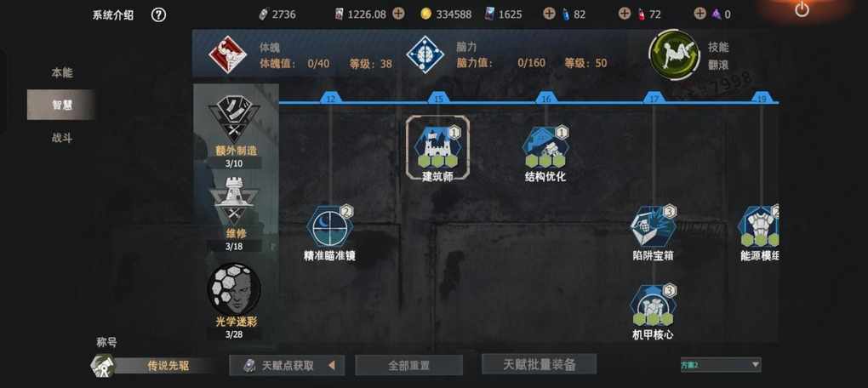This screenshot has height=388, width=868.
Task: Open the 精准瞄准镜 scope talent
Action: coord(330,226)
